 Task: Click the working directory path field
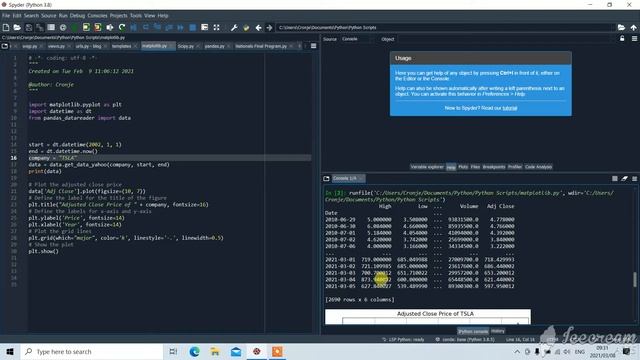(445, 27)
